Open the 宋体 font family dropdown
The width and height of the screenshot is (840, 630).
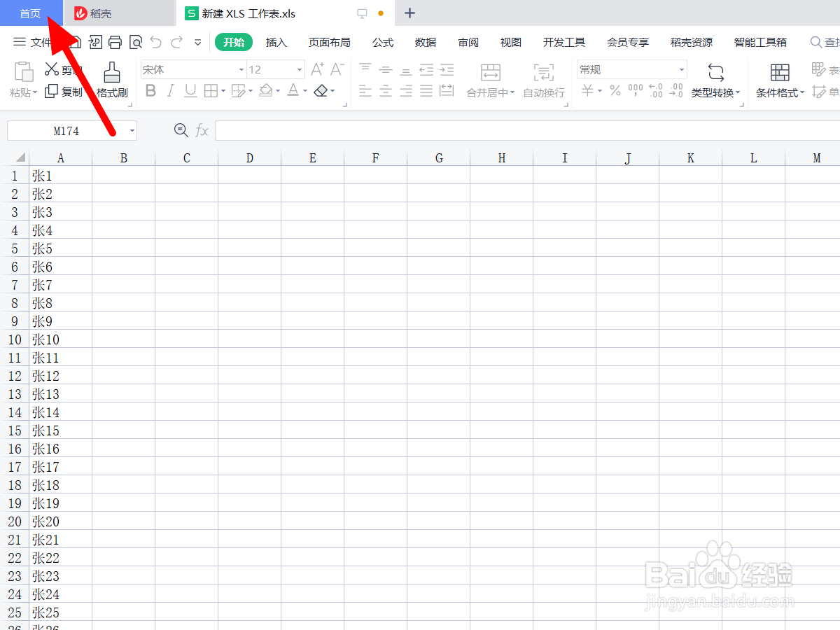[x=240, y=69]
